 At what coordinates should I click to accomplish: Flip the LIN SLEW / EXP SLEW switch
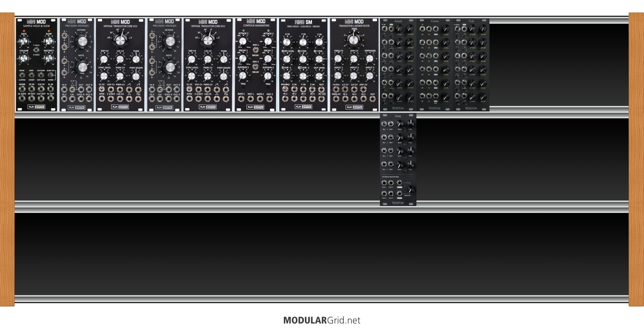[x=41, y=75]
